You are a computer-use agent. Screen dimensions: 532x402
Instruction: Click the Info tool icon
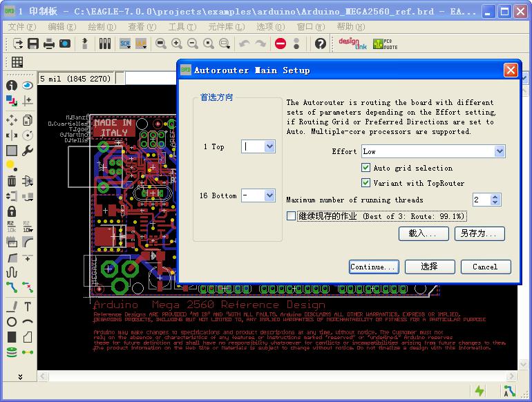tap(12, 86)
